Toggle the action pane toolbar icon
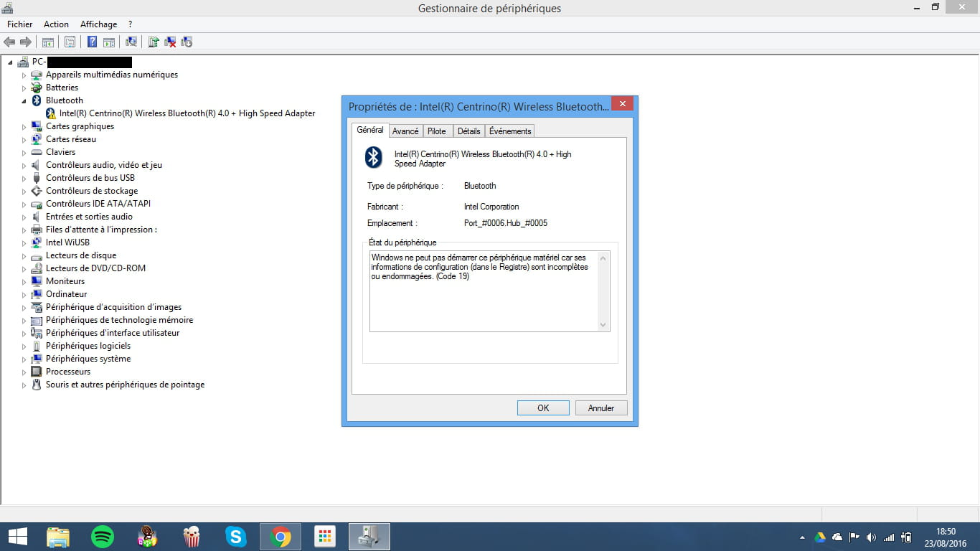The height and width of the screenshot is (551, 980). (109, 42)
